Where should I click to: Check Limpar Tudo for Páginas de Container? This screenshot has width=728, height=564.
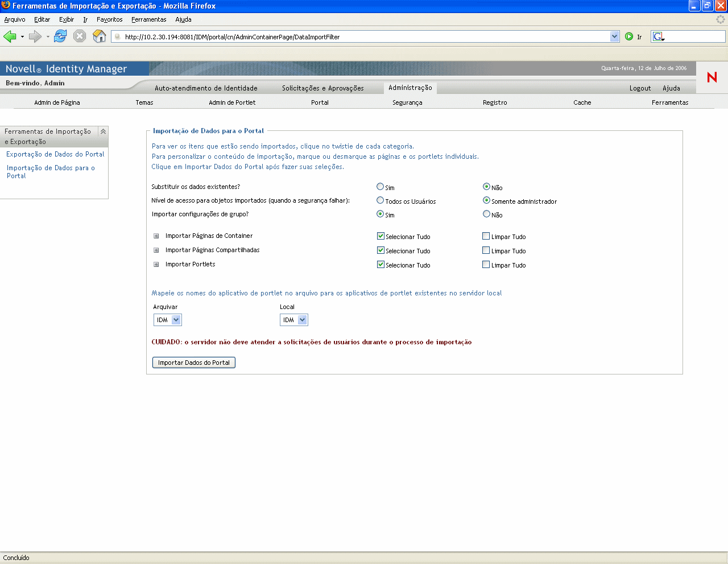coord(486,236)
